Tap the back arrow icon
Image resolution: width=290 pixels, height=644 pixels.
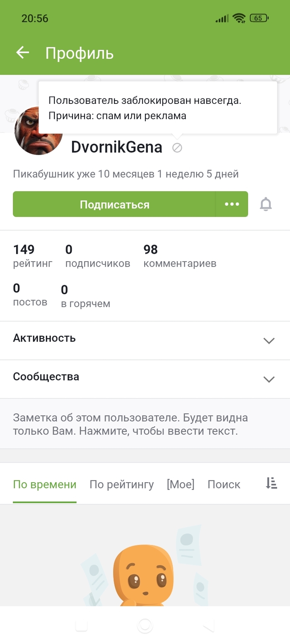click(x=23, y=53)
